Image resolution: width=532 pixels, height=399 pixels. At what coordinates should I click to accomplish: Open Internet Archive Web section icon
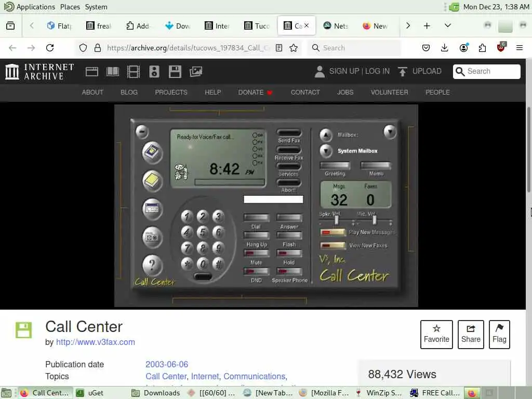(91, 72)
